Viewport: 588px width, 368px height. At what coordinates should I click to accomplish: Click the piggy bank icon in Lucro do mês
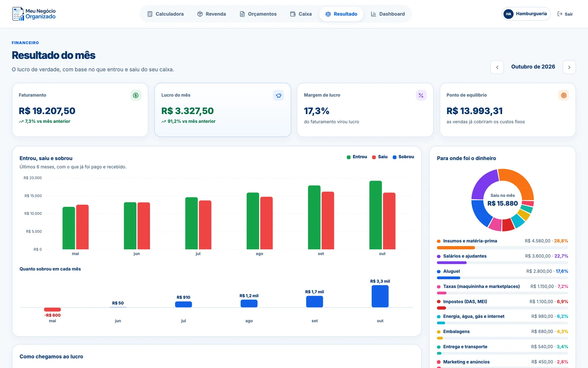(x=279, y=95)
